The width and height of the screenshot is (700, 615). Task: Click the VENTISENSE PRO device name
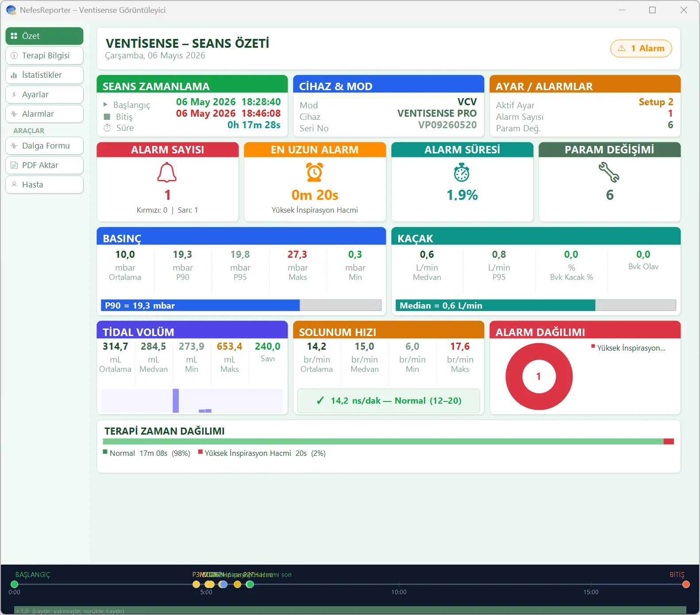coord(437,113)
